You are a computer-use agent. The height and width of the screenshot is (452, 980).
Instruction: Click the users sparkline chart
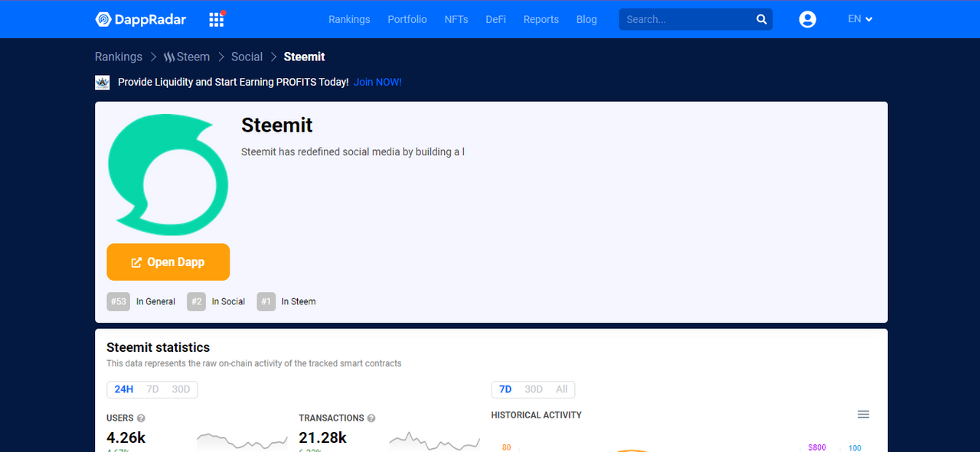coord(242,441)
